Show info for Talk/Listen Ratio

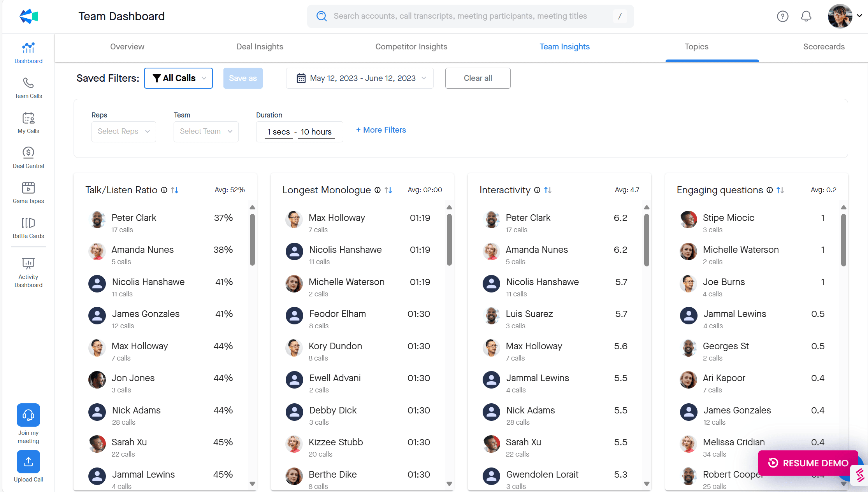[x=164, y=190]
